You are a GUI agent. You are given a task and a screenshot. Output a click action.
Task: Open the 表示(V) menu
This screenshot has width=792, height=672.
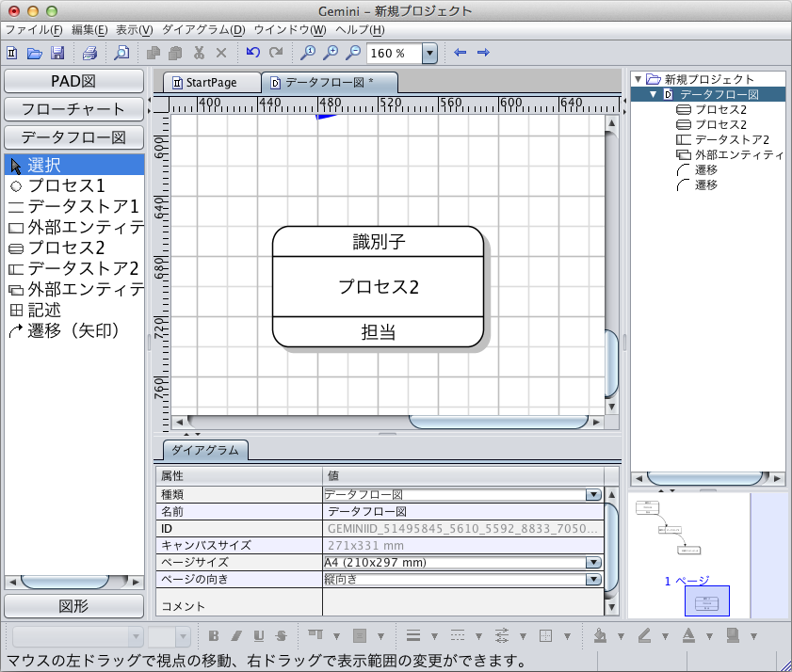click(x=135, y=30)
